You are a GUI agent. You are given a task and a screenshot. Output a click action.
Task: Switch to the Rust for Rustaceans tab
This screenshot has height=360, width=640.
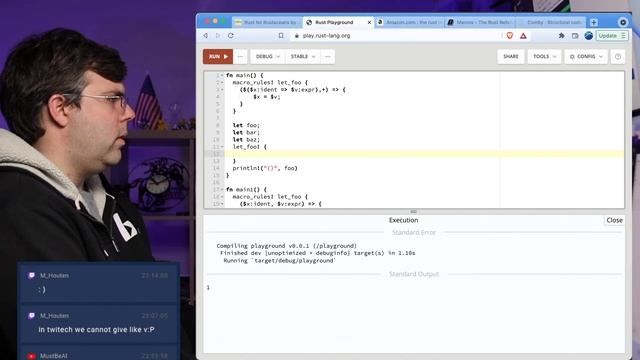(x=267, y=22)
